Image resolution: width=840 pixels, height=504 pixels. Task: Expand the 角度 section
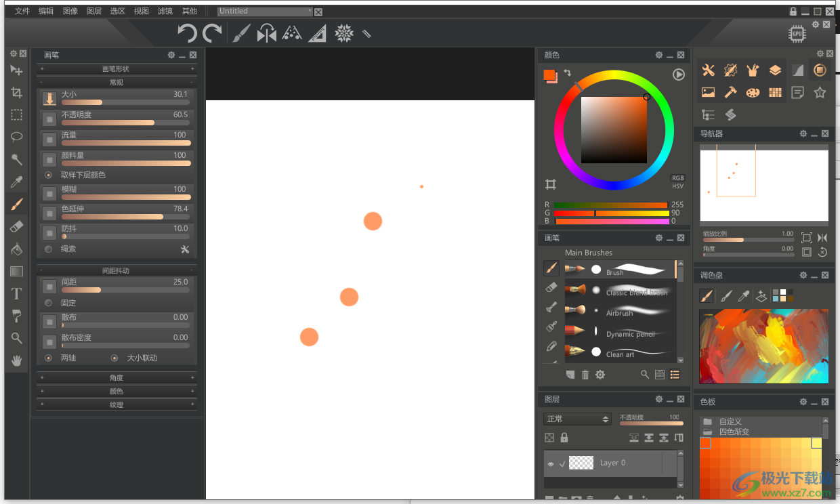click(x=117, y=377)
